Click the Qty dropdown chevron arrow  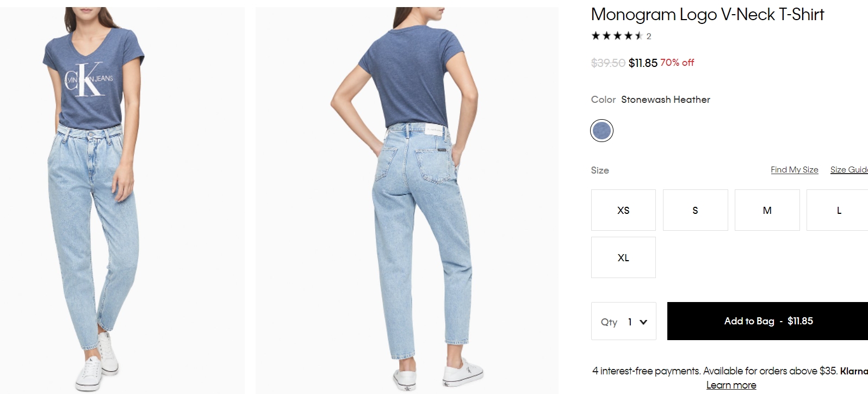[x=643, y=322]
